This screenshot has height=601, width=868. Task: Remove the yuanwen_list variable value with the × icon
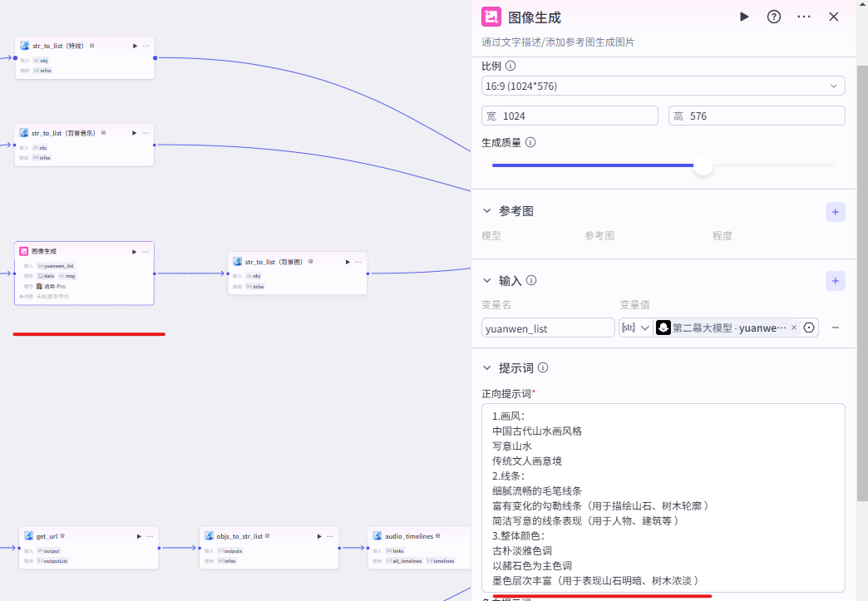[x=794, y=328]
